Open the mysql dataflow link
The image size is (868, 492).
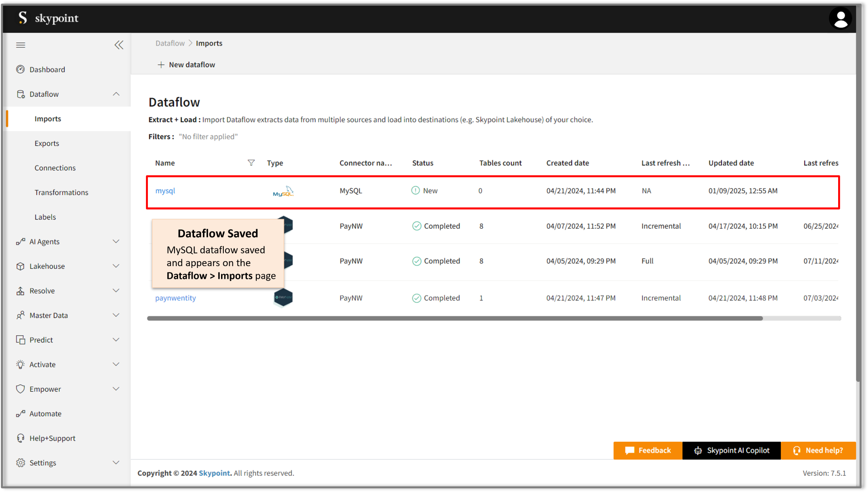(x=165, y=191)
